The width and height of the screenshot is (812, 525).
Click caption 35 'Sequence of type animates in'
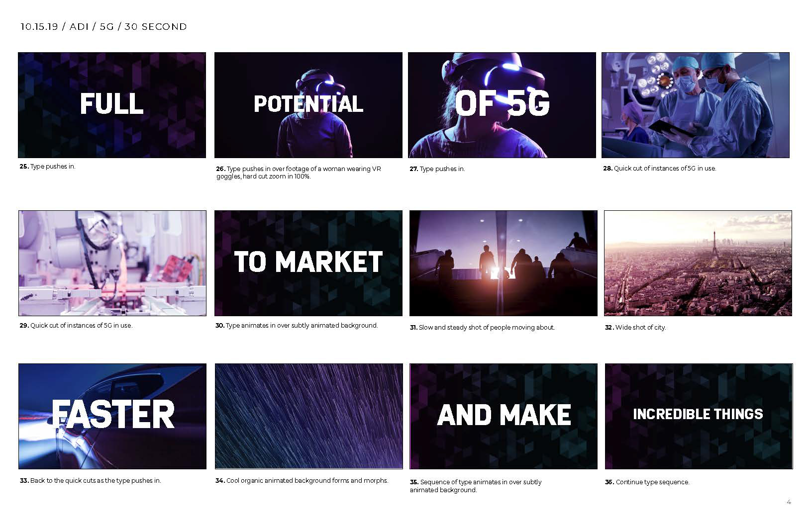pos(476,486)
